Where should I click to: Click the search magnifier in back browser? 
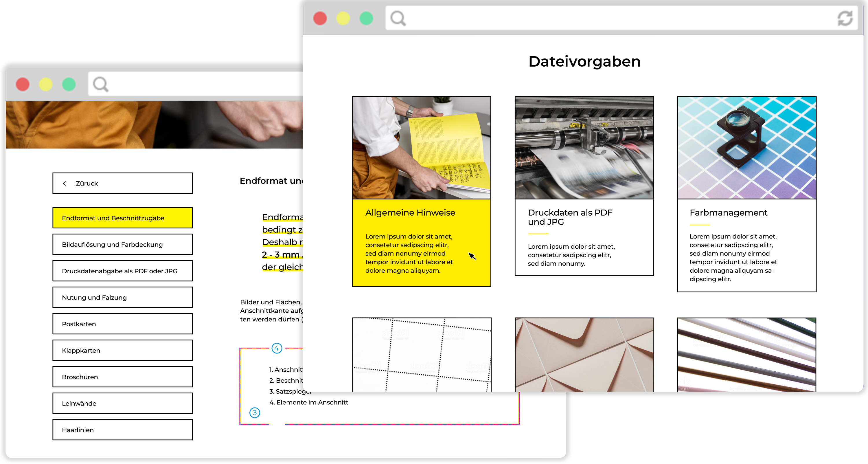click(100, 84)
